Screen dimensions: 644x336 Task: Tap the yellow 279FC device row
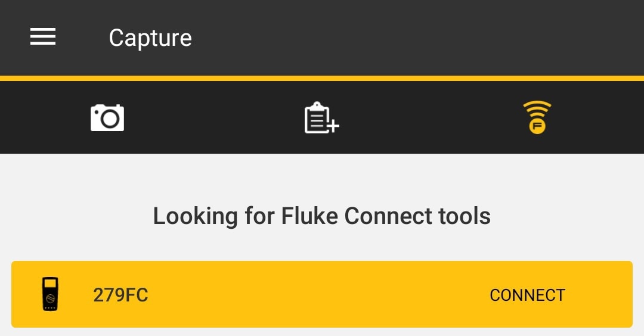(x=322, y=294)
